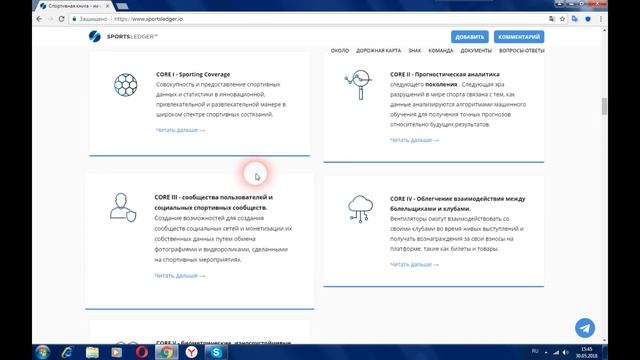640x360 pixels.
Task: Follow CORE I read more link
Action: (180, 130)
